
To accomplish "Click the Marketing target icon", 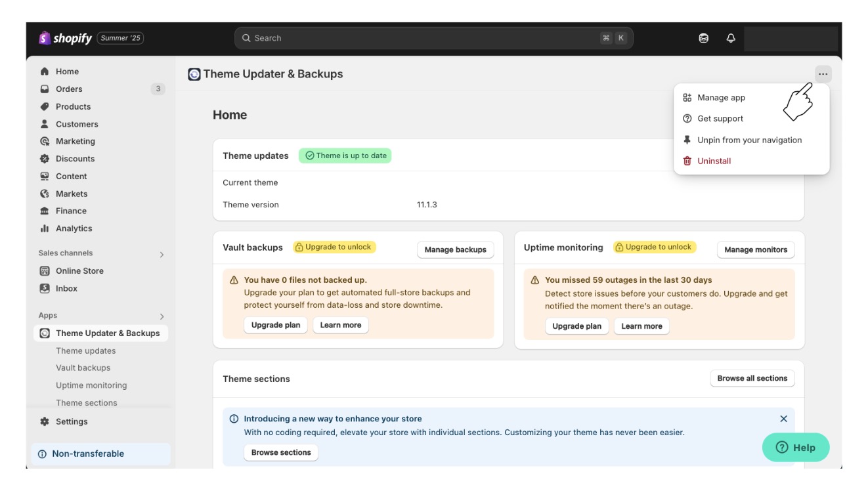I will pyautogui.click(x=45, y=141).
